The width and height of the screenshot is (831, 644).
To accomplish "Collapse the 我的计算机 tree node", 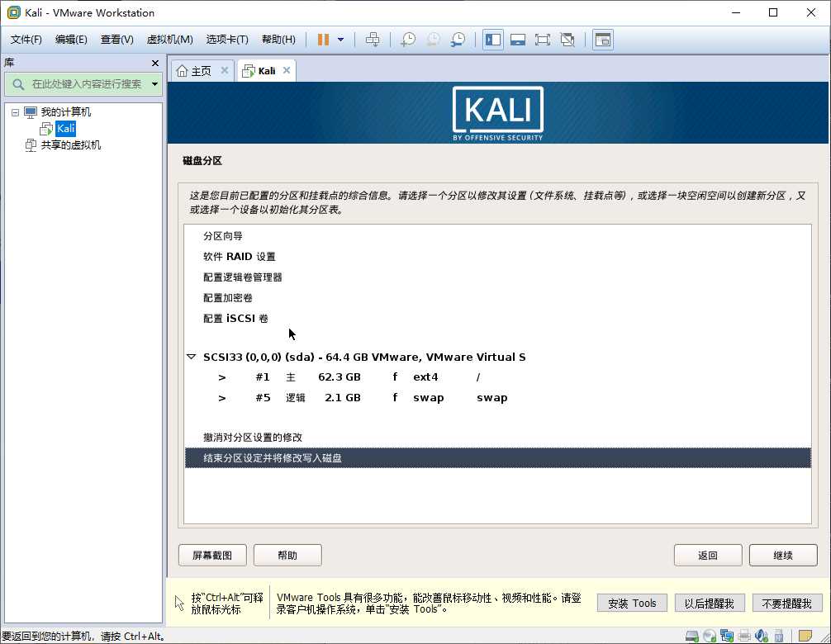I will (x=15, y=112).
